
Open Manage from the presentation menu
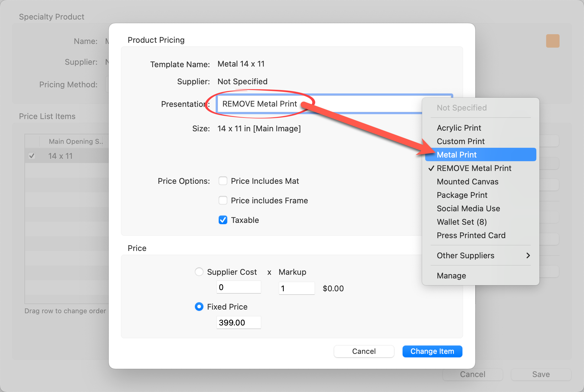[x=451, y=276]
